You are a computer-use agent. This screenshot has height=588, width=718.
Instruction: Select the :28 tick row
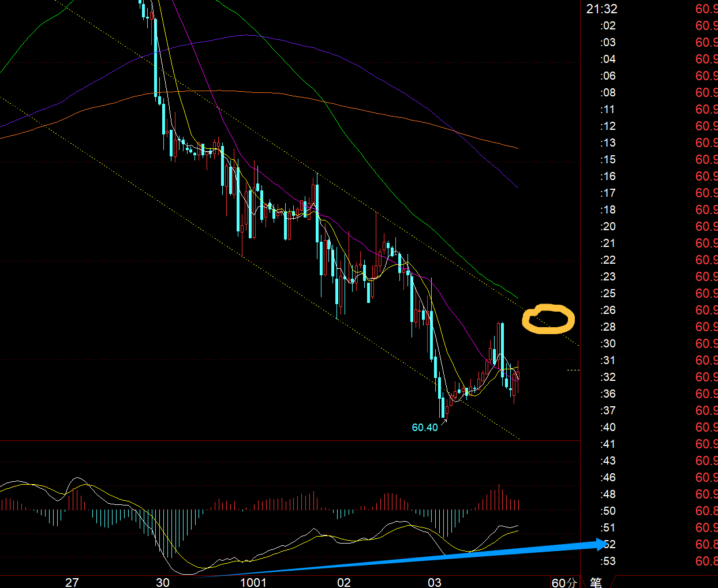(649, 327)
